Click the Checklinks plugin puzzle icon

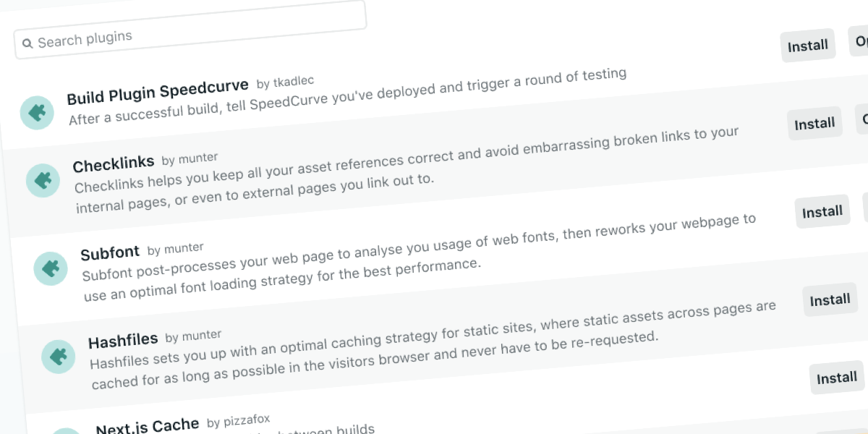(43, 181)
